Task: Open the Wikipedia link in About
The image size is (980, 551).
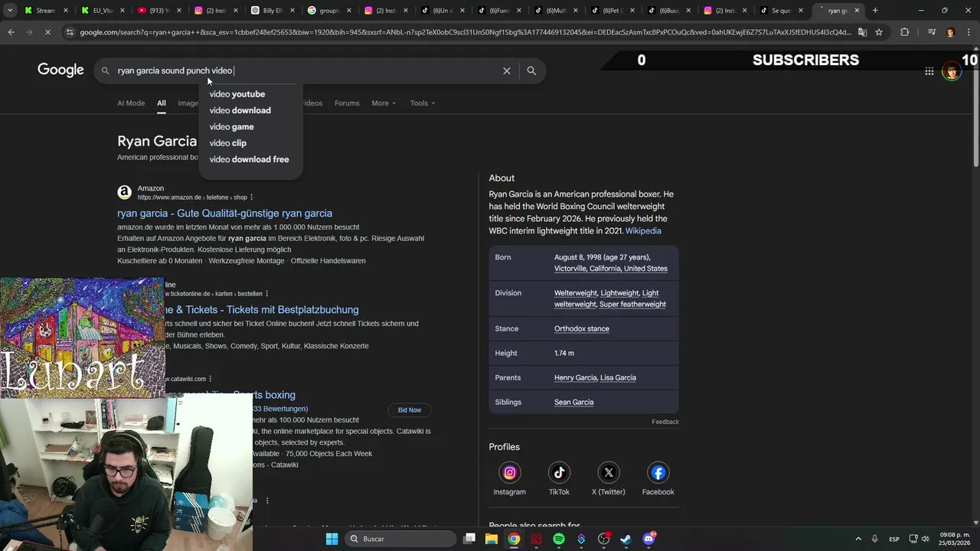Action: 643,231
